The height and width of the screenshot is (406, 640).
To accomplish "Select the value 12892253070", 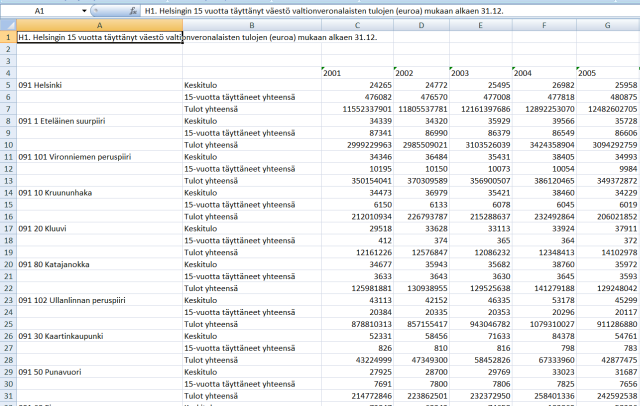I will coord(544,109).
